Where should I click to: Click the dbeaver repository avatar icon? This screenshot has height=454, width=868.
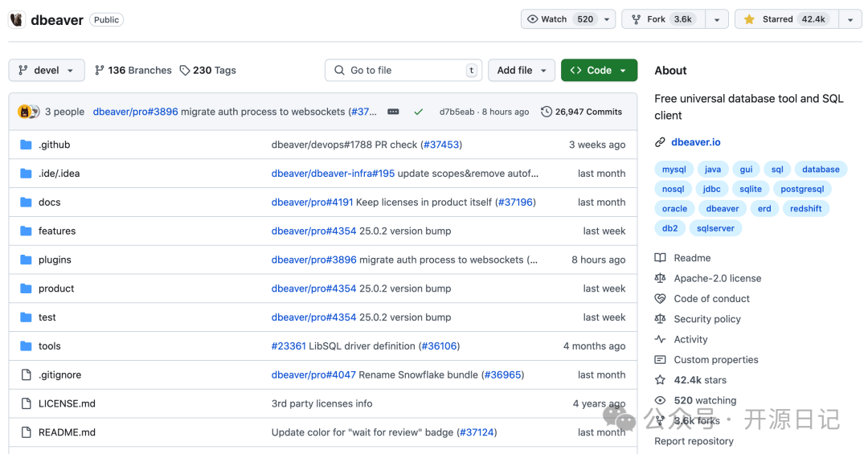point(16,20)
